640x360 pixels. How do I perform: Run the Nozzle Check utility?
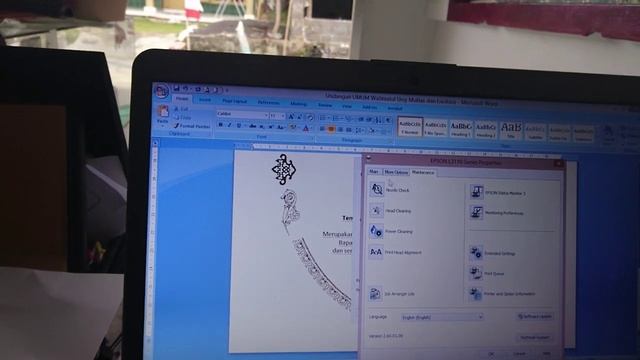pyautogui.click(x=376, y=189)
